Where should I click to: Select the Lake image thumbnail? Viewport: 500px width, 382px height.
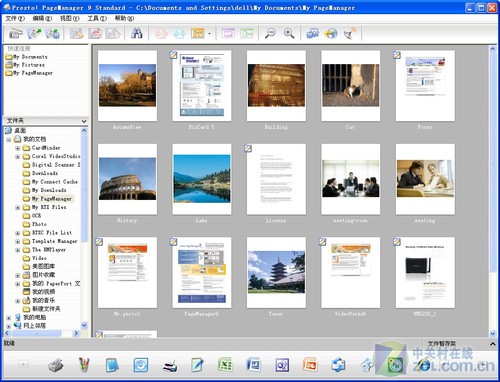[202, 179]
